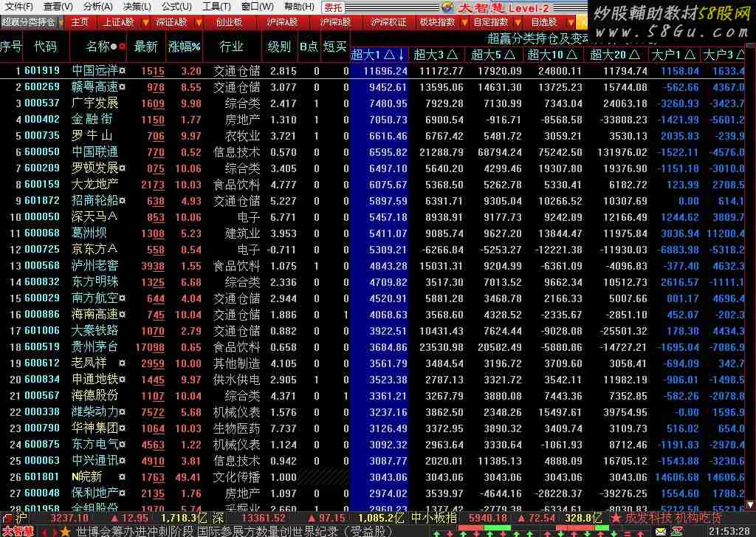Click the down sort arrow in 超大1 header
The width and height of the screenshot is (756, 537).
[x=402, y=55]
